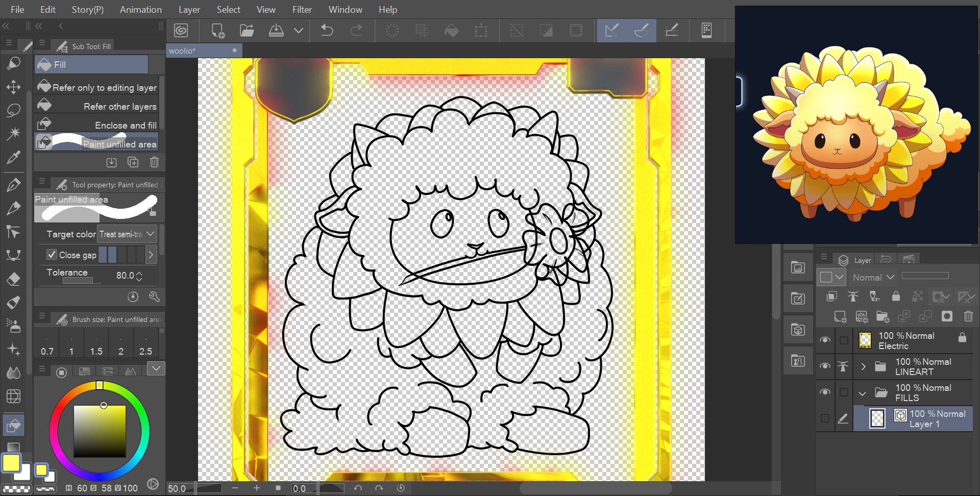The height and width of the screenshot is (496, 980).
Task: Show Layer 1 visibility box
Action: pyautogui.click(x=825, y=418)
